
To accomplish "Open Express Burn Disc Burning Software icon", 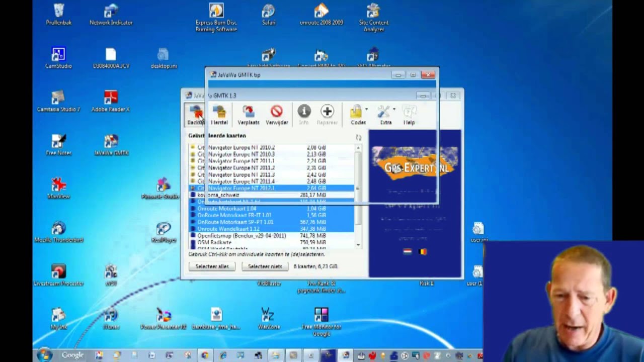I will (x=216, y=18).
